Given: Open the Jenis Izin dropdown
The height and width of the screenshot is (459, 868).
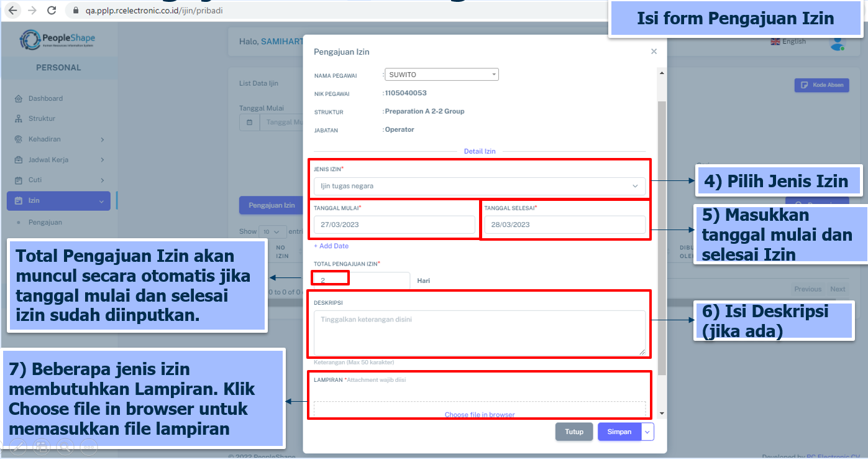Looking at the screenshot, I should [479, 186].
